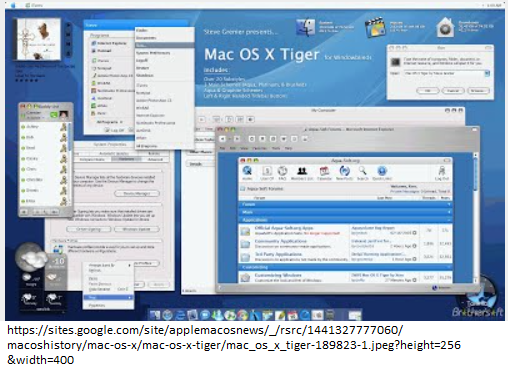
Task: Show New Posts via forum toolbar icon
Action: click(x=344, y=172)
